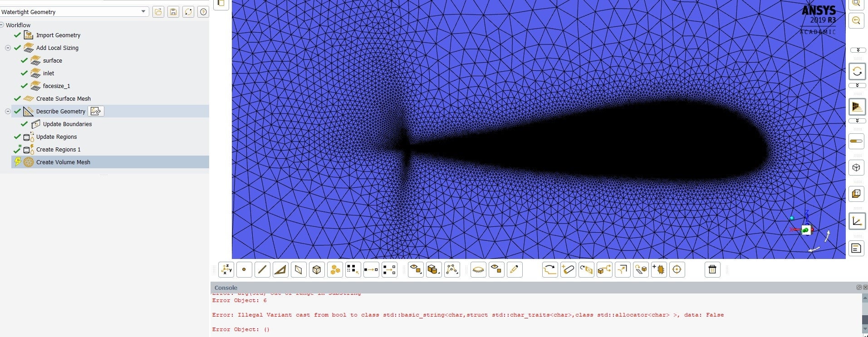Click the save workflow icon
The image size is (868, 337).
click(x=173, y=12)
